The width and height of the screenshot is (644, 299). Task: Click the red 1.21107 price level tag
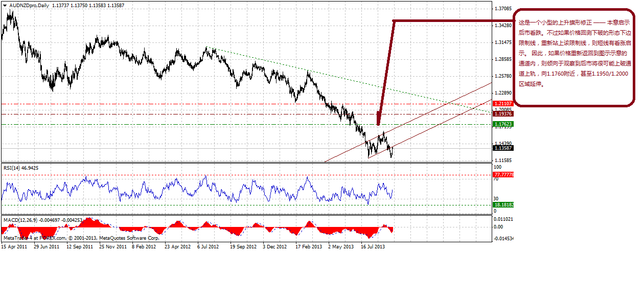(503, 104)
